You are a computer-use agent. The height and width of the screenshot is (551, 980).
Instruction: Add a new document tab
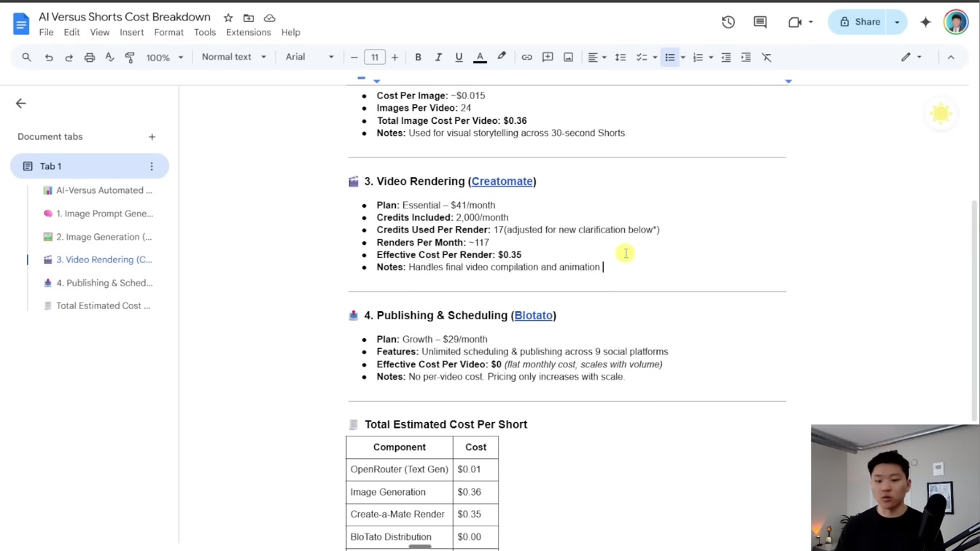click(x=152, y=136)
